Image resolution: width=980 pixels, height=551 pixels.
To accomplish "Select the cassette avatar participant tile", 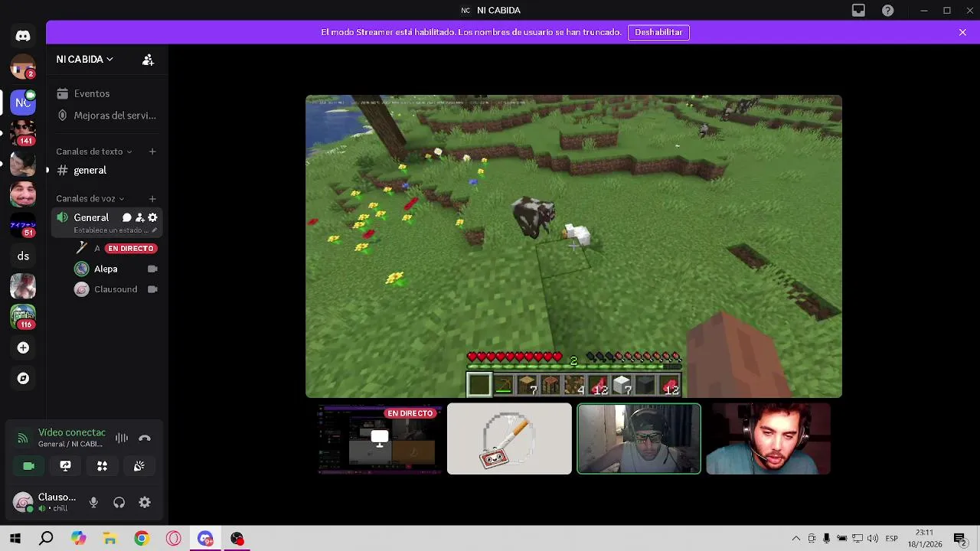I will [x=509, y=439].
